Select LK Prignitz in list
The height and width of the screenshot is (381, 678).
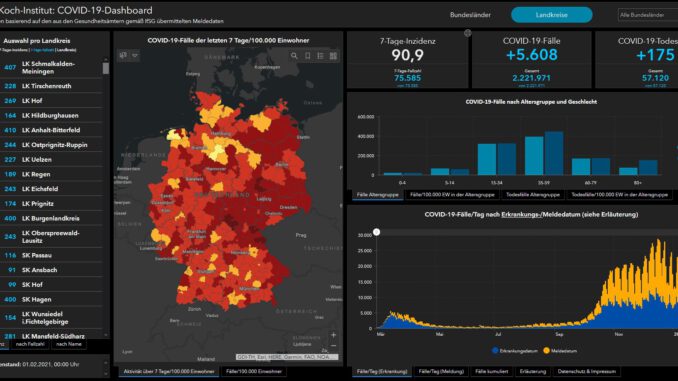coord(51,204)
